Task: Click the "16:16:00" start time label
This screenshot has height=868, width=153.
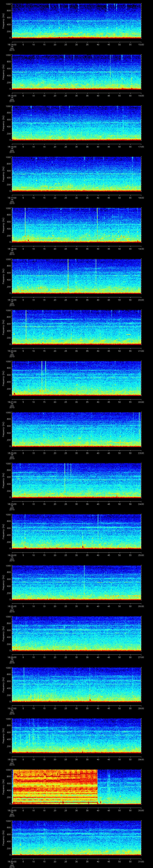Action: (x=12, y=146)
